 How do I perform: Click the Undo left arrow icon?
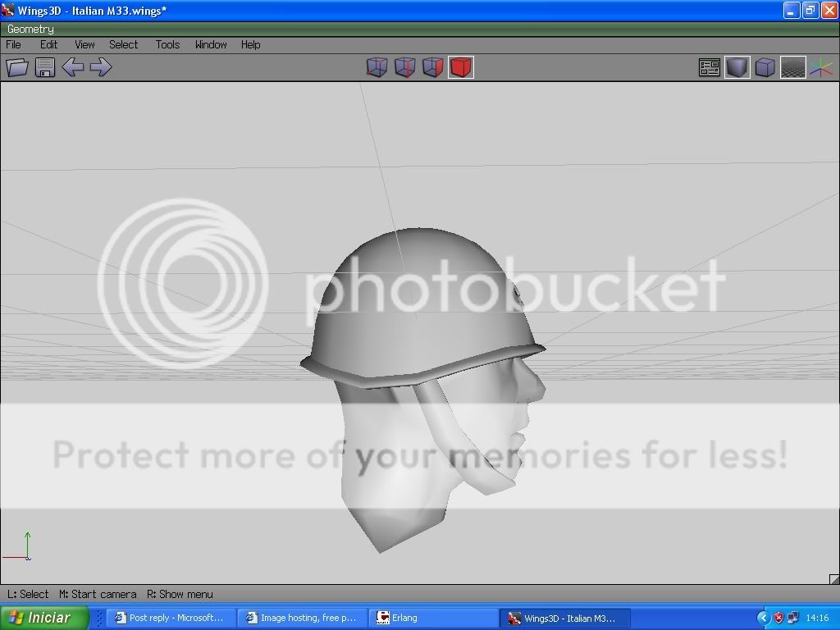pyautogui.click(x=73, y=67)
